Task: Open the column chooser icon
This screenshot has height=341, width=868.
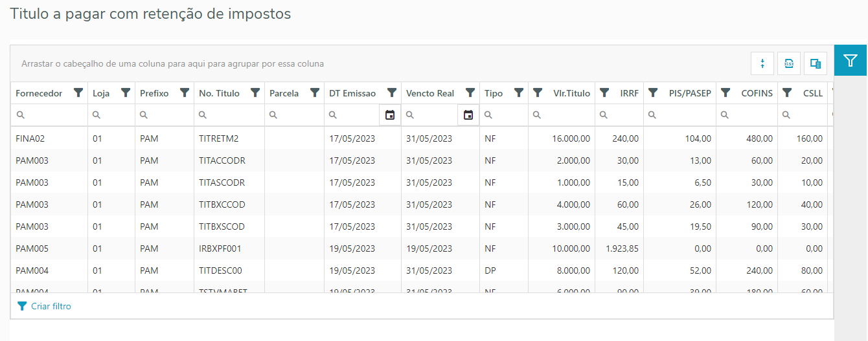Action: (816, 63)
